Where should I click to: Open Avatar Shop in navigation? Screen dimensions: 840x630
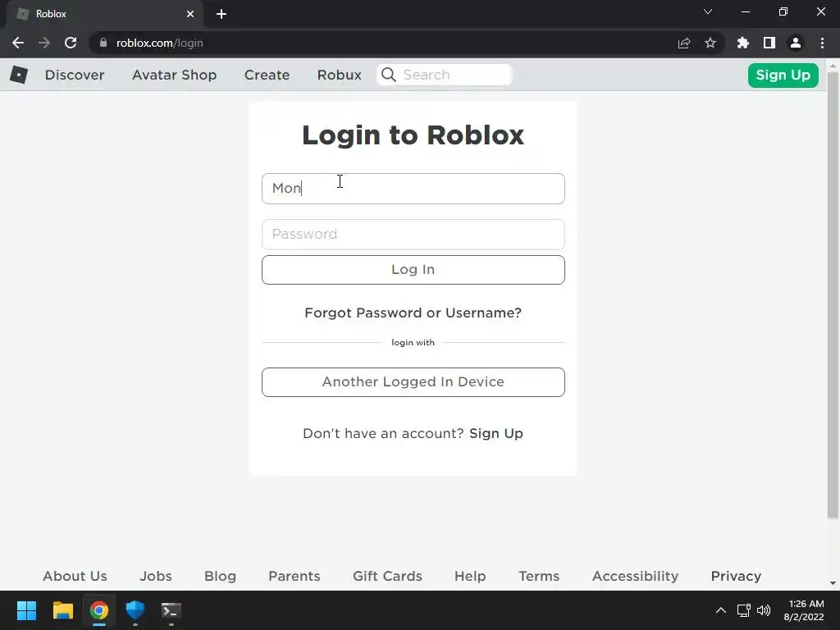click(x=174, y=75)
